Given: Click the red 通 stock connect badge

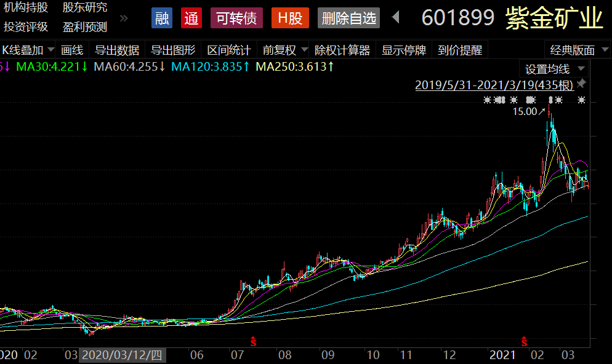Looking at the screenshot, I should [191, 18].
